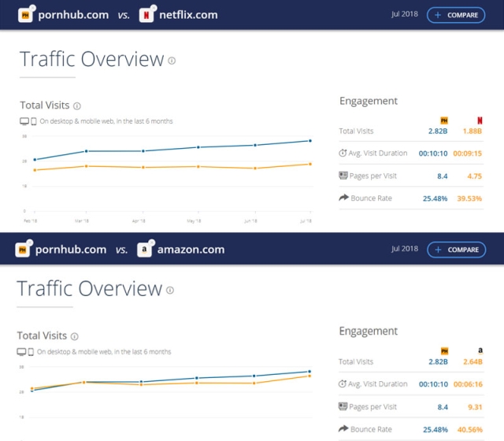The height and width of the screenshot is (441, 504).
Task: Click pornhub.com domain name in top header
Action: click(73, 15)
